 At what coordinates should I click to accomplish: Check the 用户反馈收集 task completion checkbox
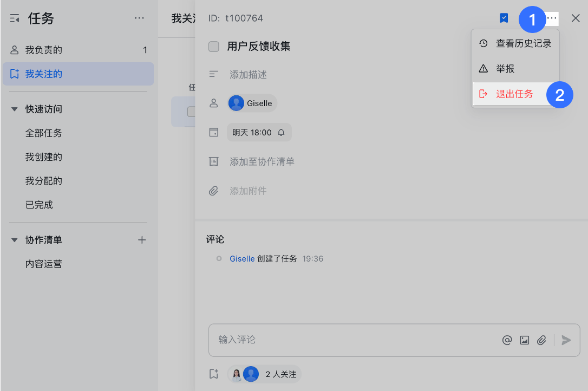[x=214, y=47]
